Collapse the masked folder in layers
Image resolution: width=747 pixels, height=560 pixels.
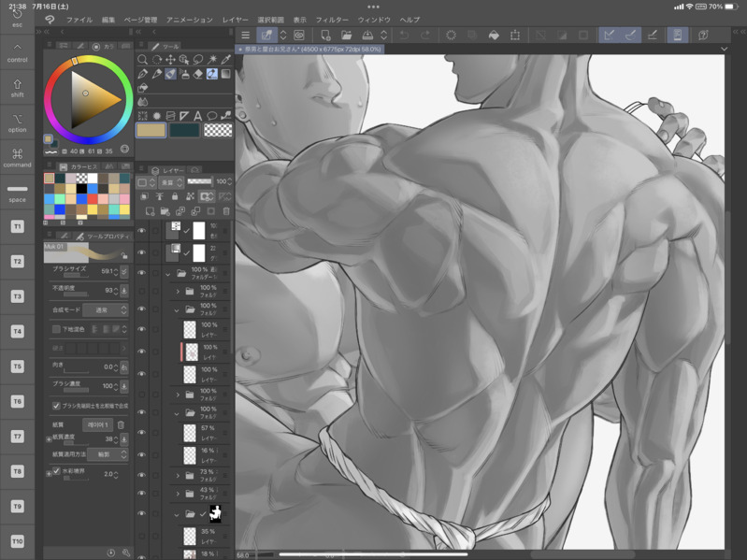coord(177,514)
